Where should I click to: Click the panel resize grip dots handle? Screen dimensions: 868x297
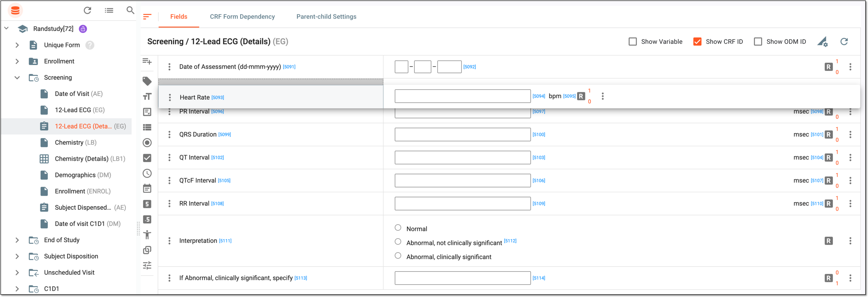tap(138, 229)
